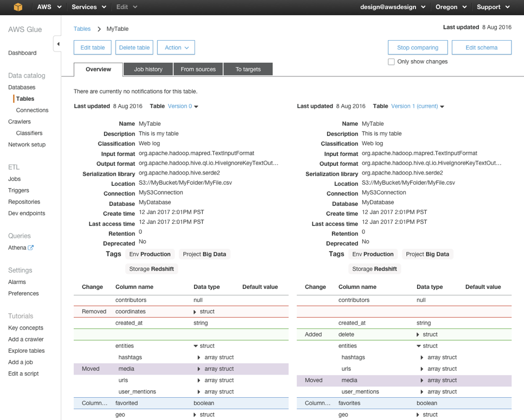The width and height of the screenshot is (524, 420).
Task: Expand user_mentions array struct in right table
Action: (421, 392)
